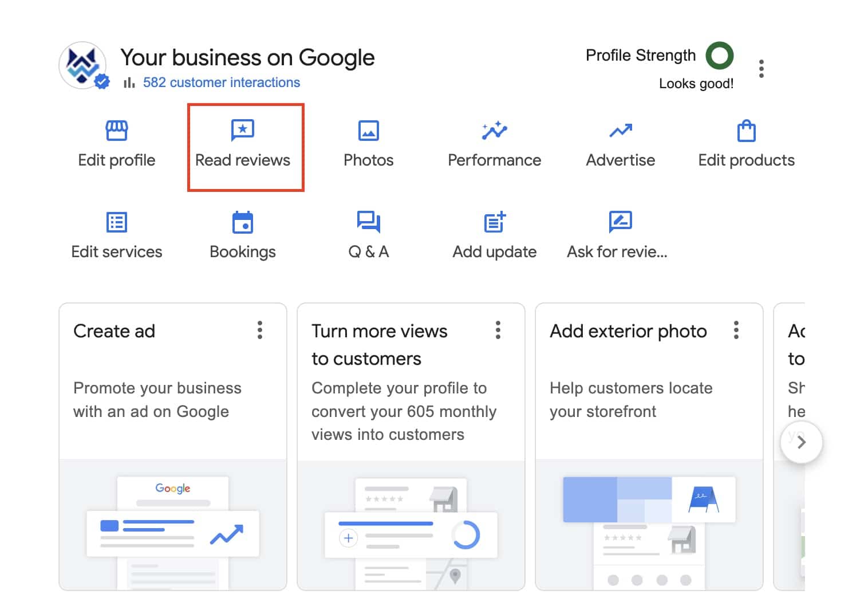Open Add exterior photo card options menu
The height and width of the screenshot is (606, 868).
[x=736, y=330]
